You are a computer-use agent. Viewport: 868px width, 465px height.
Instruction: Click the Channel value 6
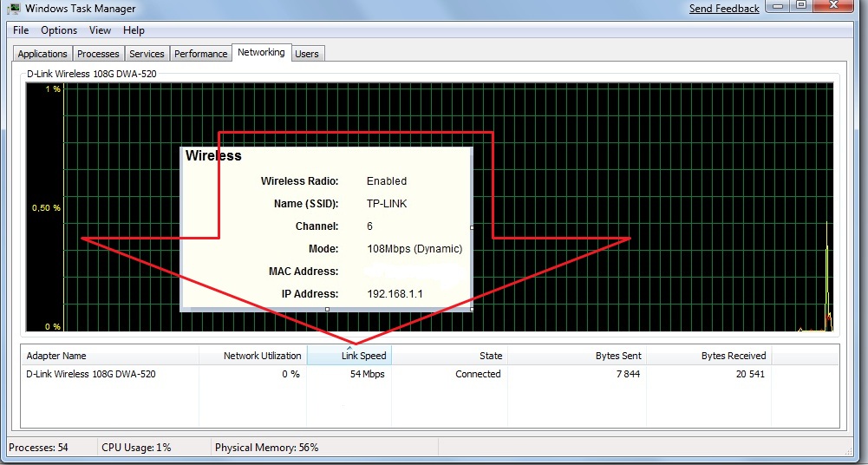pyautogui.click(x=369, y=226)
